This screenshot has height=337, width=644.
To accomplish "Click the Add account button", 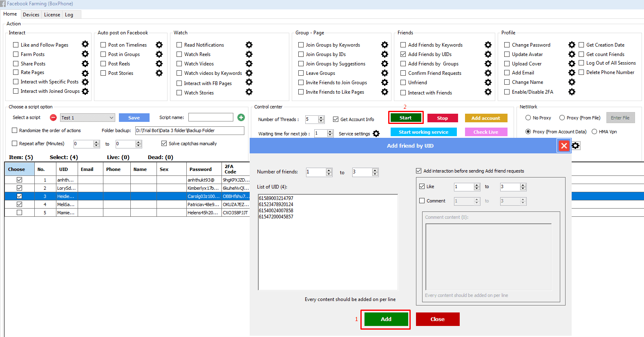I will [x=486, y=118].
